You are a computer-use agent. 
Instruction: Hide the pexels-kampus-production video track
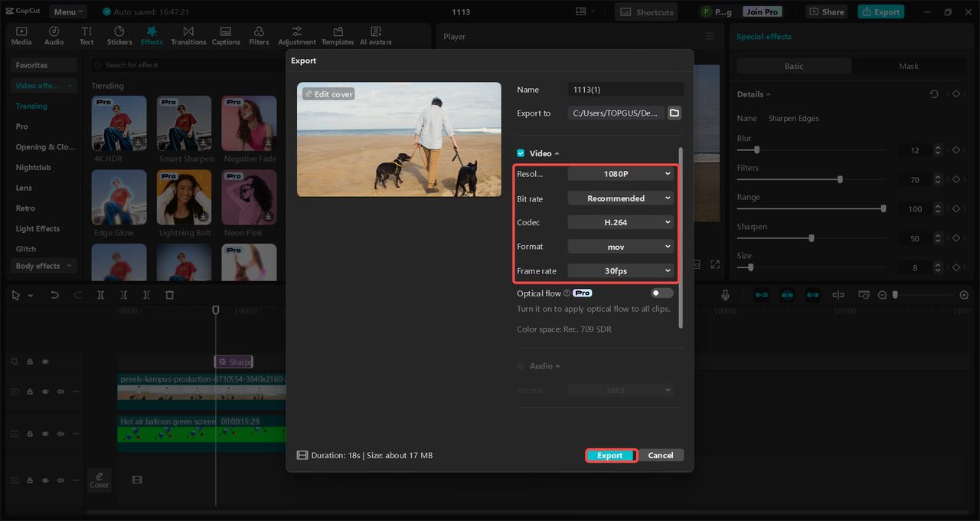(45, 392)
